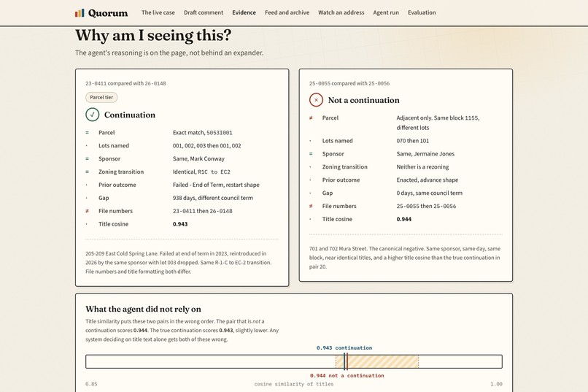Click the '25-0055 compared with 25-0056' label
This screenshot has width=588, height=392.
(x=349, y=83)
